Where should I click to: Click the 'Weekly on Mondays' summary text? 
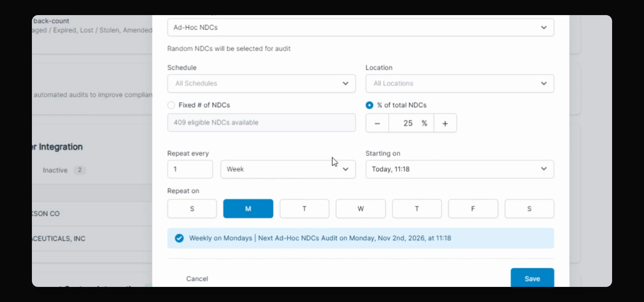pos(220,238)
